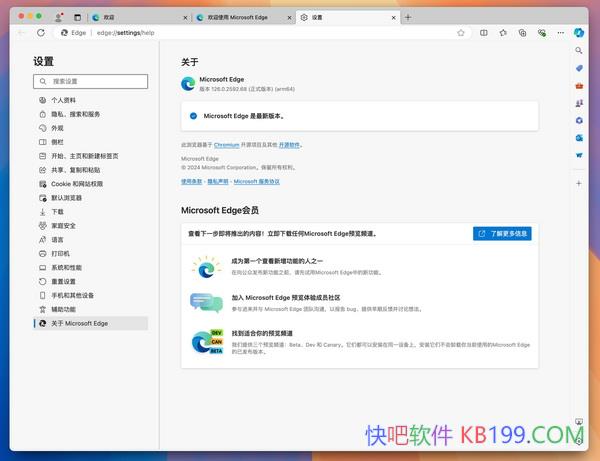Click the favorite star in address bar
Screen dimensions: 600x461
pos(461,32)
